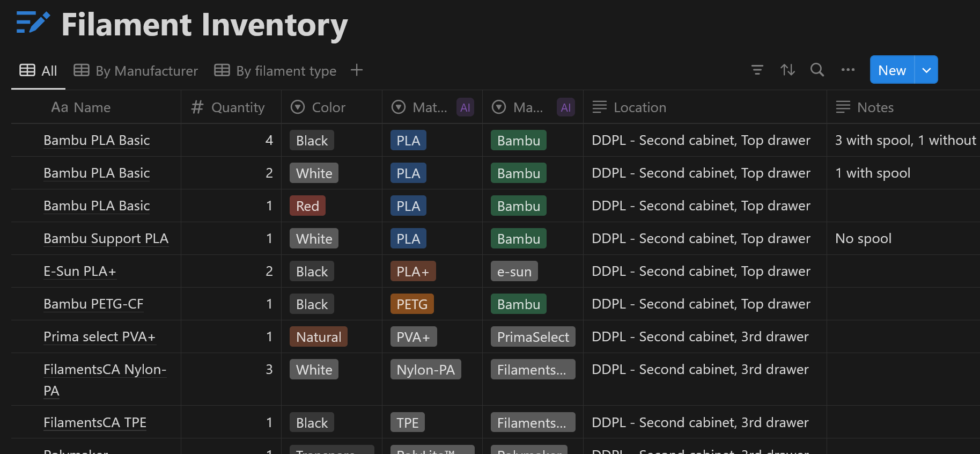Click the Quantity number-sign icon
The width and height of the screenshot is (980, 454).
[x=197, y=107]
